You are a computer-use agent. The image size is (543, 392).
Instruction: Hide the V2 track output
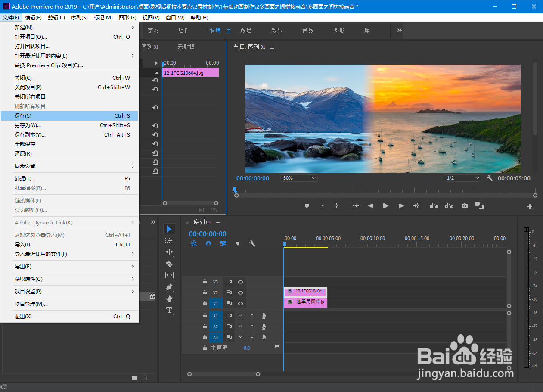(x=240, y=292)
